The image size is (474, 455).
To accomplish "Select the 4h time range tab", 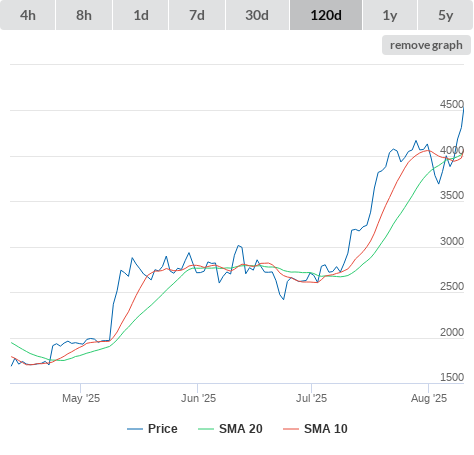I will 28,15.
